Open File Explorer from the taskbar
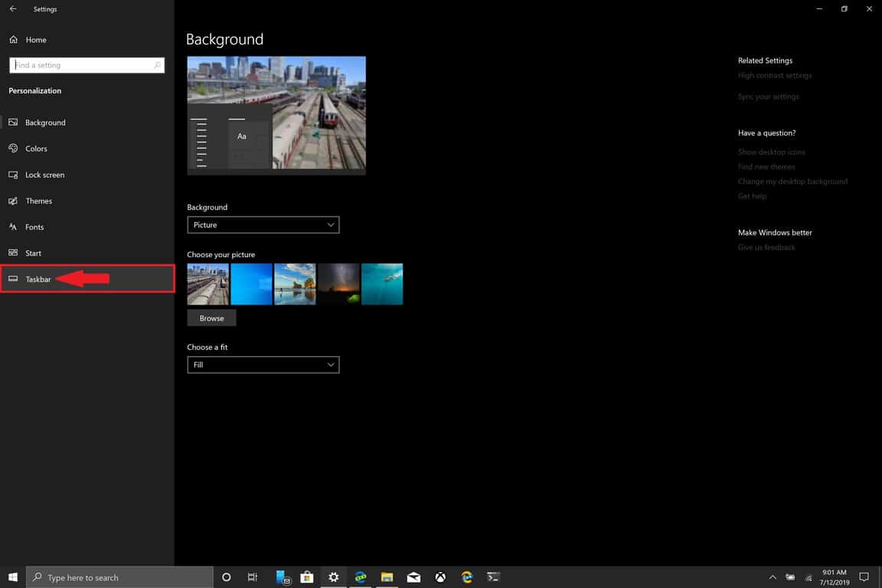The width and height of the screenshot is (882, 588). [x=387, y=577]
